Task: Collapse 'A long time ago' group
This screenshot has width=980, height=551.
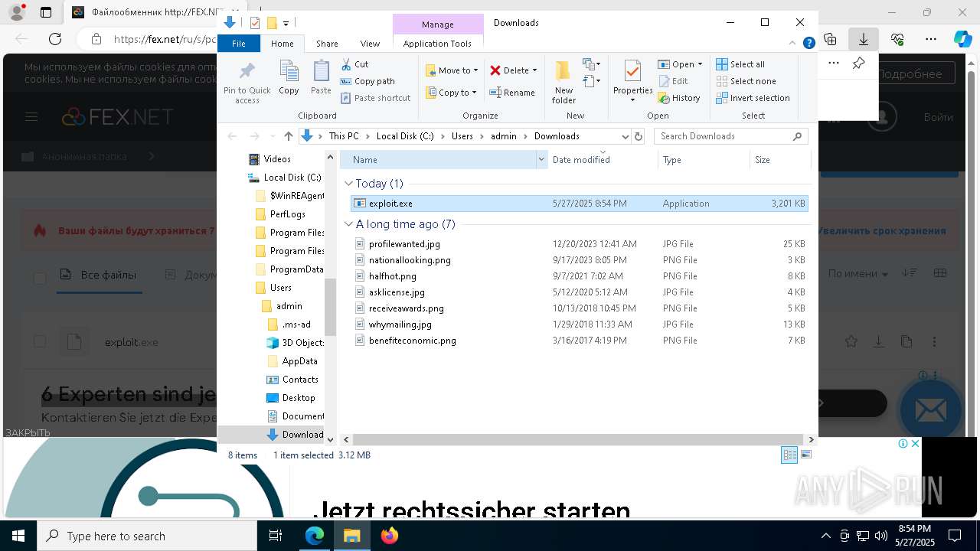Action: click(349, 224)
